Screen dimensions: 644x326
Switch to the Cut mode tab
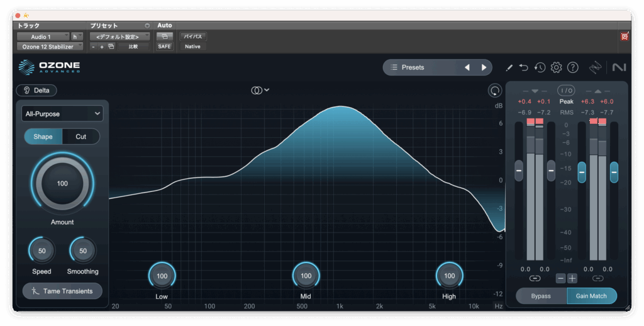click(x=81, y=137)
